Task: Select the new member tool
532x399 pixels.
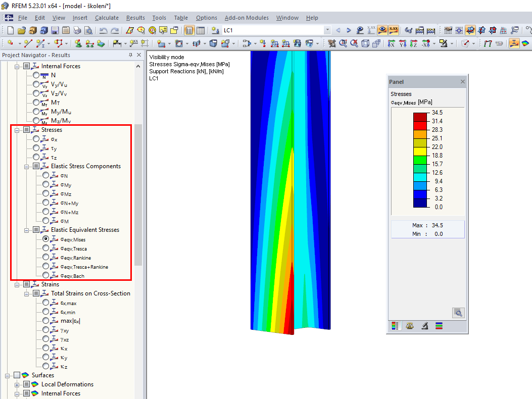Action: [x=40, y=43]
